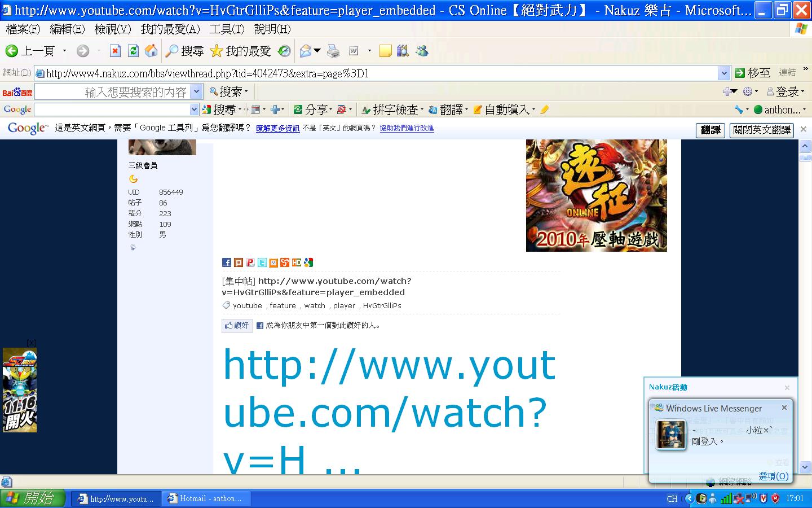Click the 遠征 Online game ad banner
Viewport: 812px width, 508px height.
click(x=597, y=195)
